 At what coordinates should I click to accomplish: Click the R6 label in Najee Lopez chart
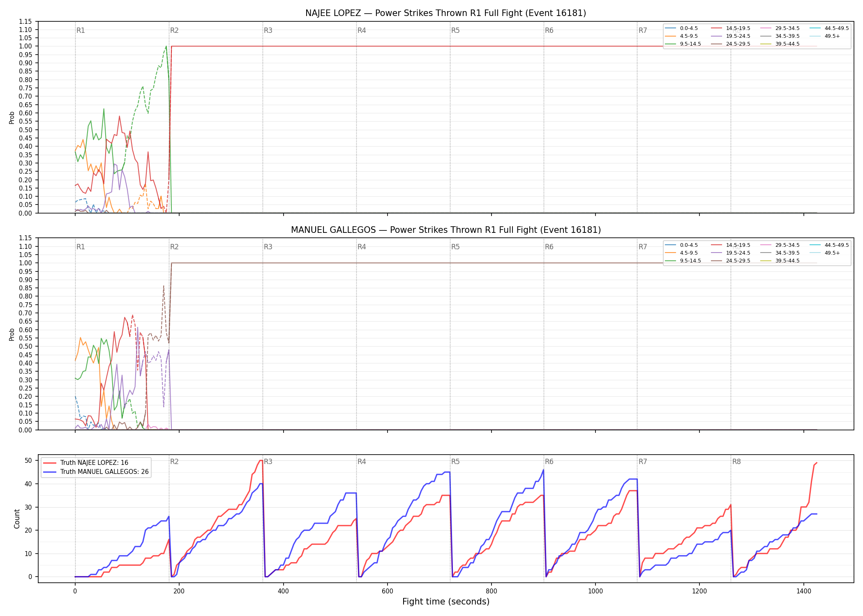click(549, 30)
